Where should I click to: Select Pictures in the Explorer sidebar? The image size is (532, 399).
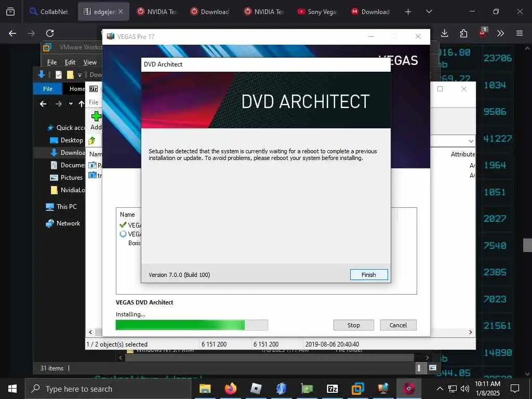click(x=66, y=178)
